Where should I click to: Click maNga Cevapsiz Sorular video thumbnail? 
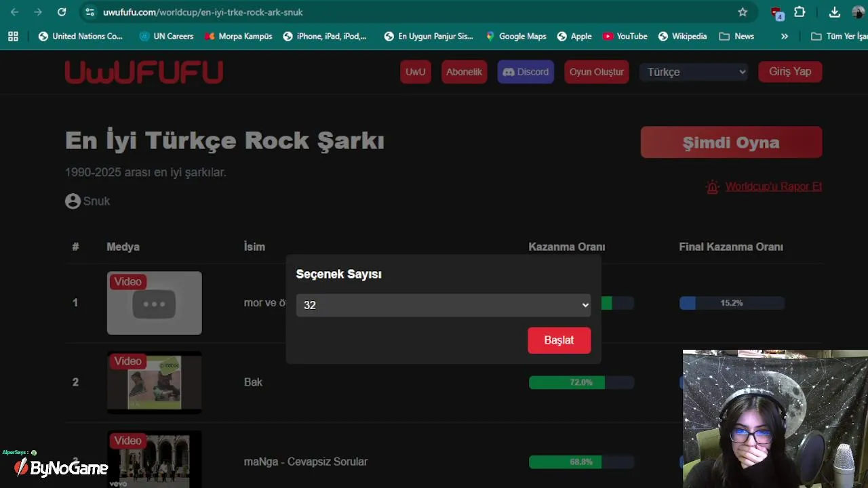[154, 459]
